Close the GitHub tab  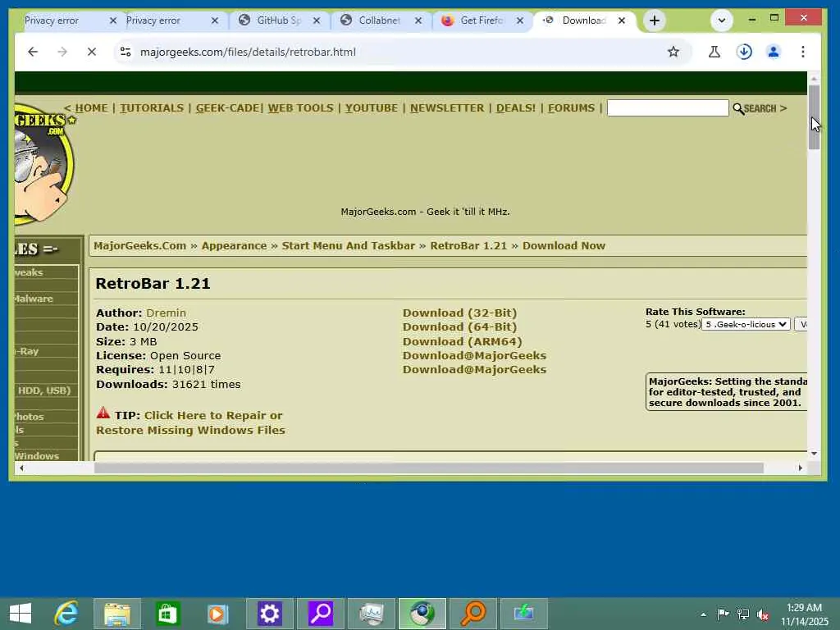[317, 21]
